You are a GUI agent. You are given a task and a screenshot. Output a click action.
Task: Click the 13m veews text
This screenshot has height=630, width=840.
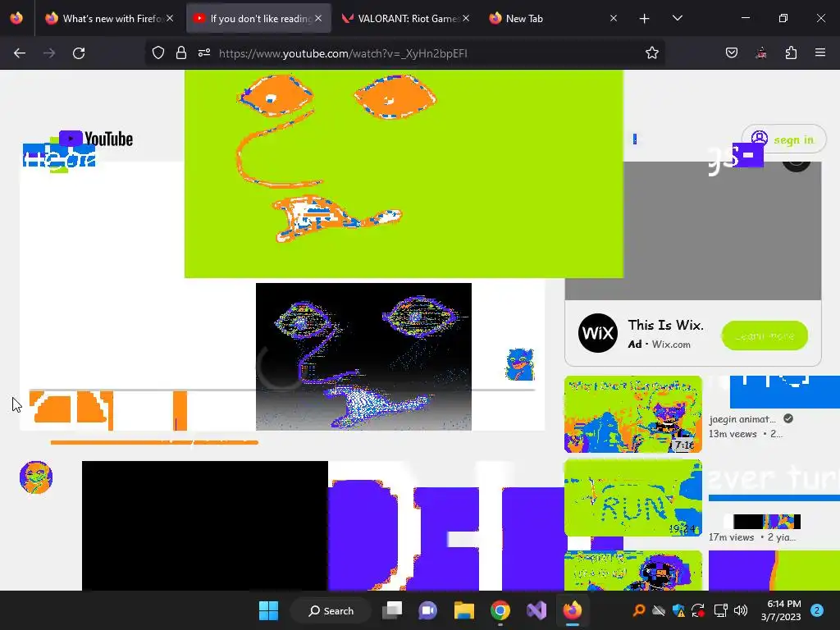point(733,434)
